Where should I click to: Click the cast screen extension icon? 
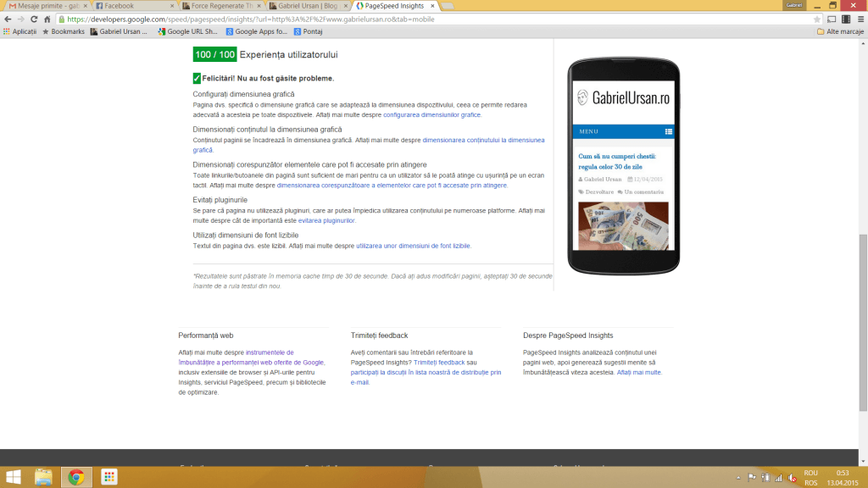pyautogui.click(x=832, y=19)
